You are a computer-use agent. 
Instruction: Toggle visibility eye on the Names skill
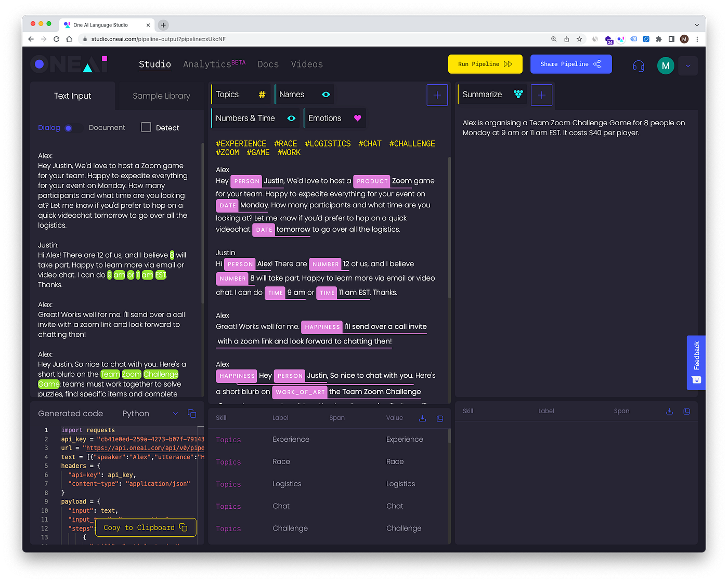326,94
